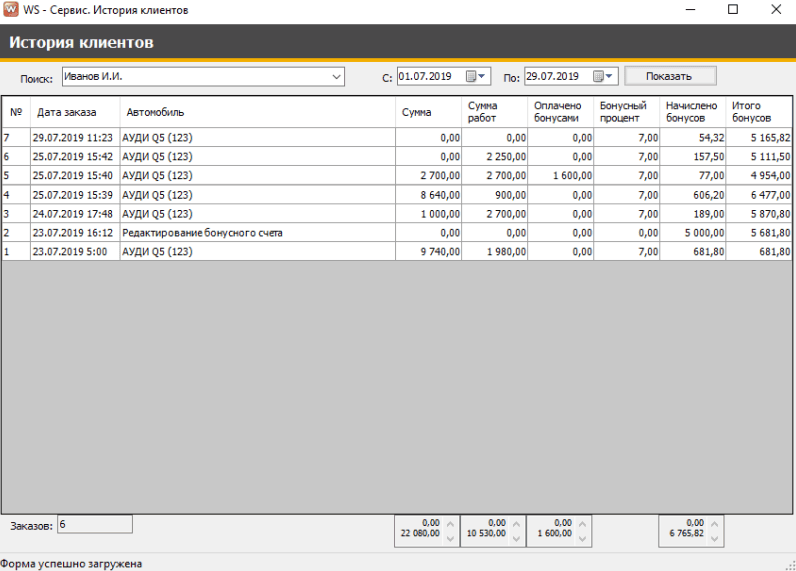Open the start date calendar picker icon

pos(472,76)
